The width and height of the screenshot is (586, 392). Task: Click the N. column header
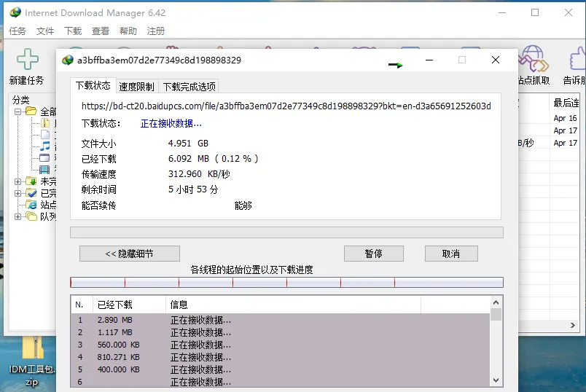82,305
